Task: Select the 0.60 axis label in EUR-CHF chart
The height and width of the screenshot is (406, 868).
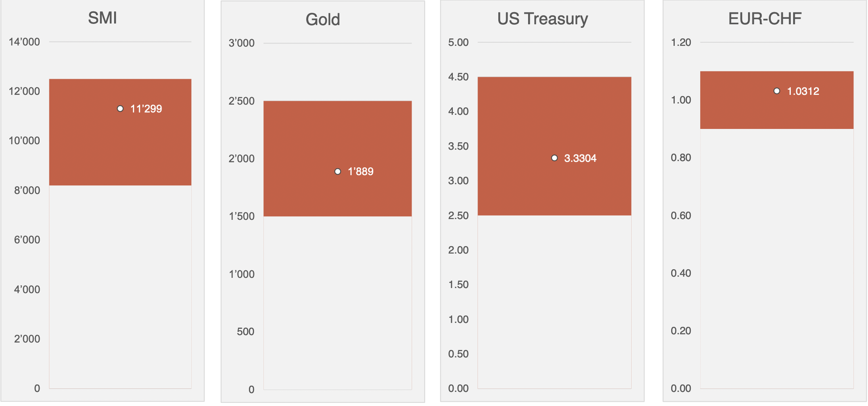Action: click(x=681, y=216)
